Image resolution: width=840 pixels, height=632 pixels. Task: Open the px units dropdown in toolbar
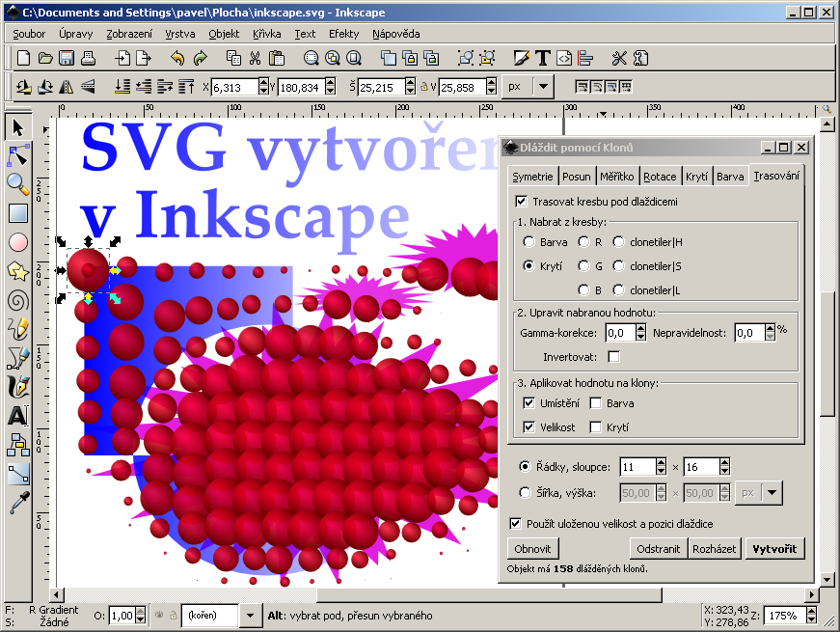pyautogui.click(x=543, y=86)
